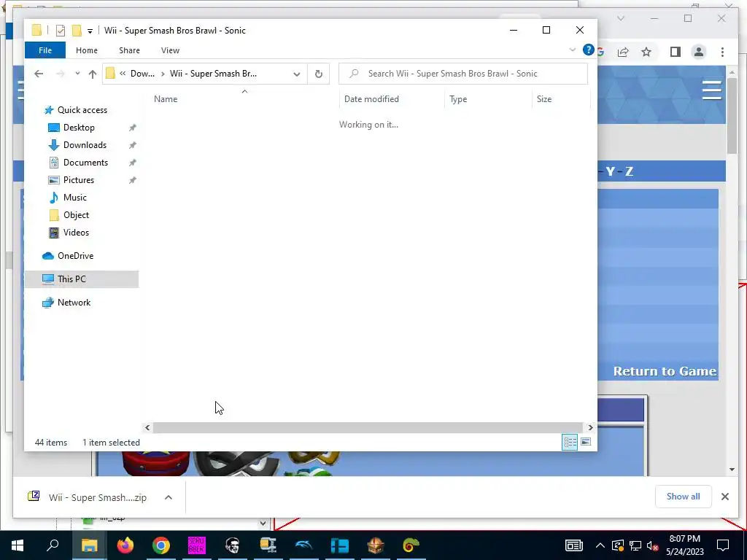Select Network in the navigation pane

pyautogui.click(x=74, y=303)
